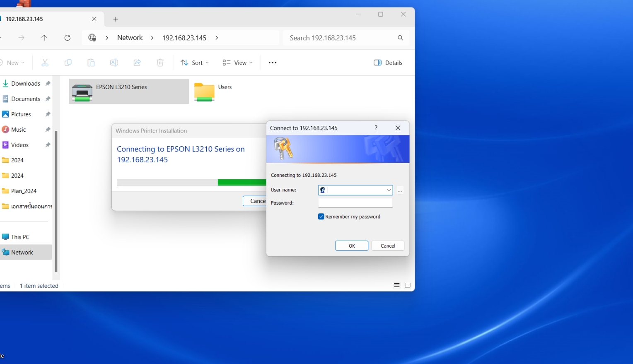Click the Paste clipboard icon

[91, 63]
